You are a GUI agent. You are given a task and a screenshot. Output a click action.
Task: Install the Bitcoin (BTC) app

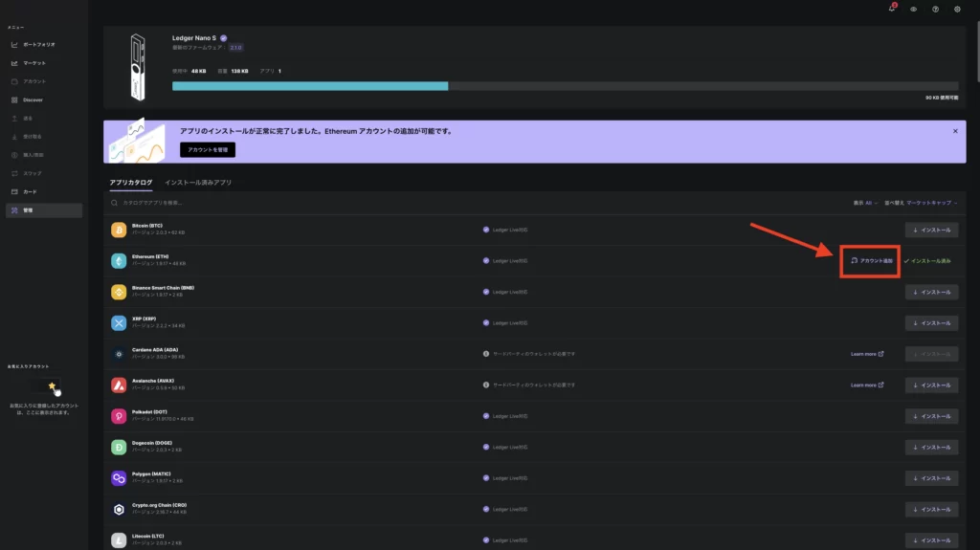tap(931, 230)
